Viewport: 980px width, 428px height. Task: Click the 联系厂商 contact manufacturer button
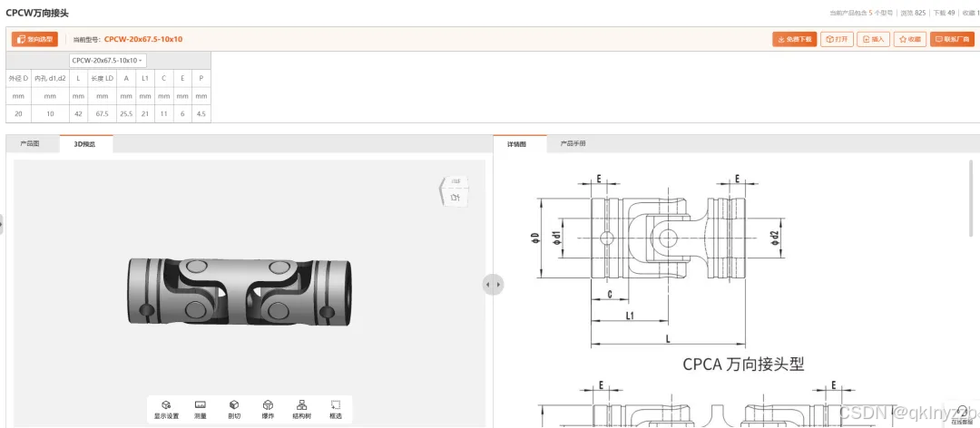tap(952, 39)
